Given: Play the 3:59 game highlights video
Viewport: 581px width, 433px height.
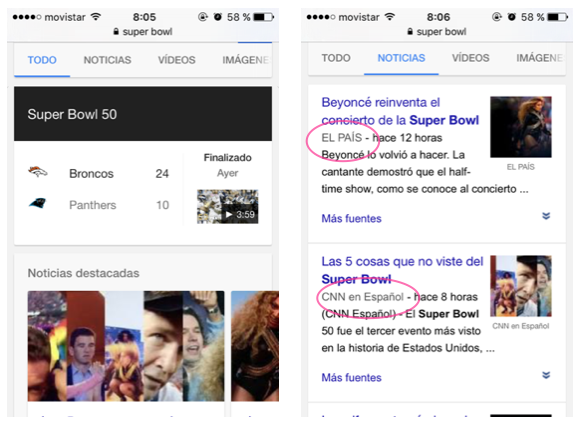Looking at the screenshot, I should (228, 207).
